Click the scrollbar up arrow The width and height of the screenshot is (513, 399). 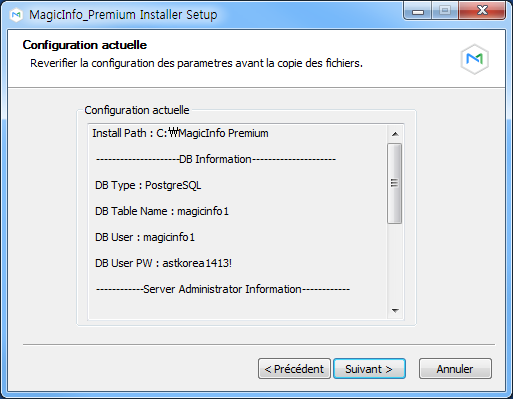click(395, 134)
